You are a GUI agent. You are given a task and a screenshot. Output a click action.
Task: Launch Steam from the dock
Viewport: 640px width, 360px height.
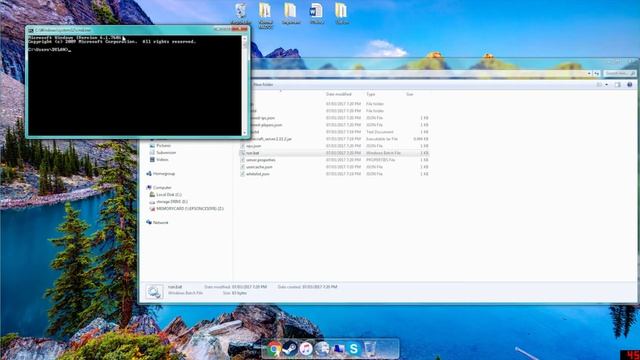tap(290, 349)
